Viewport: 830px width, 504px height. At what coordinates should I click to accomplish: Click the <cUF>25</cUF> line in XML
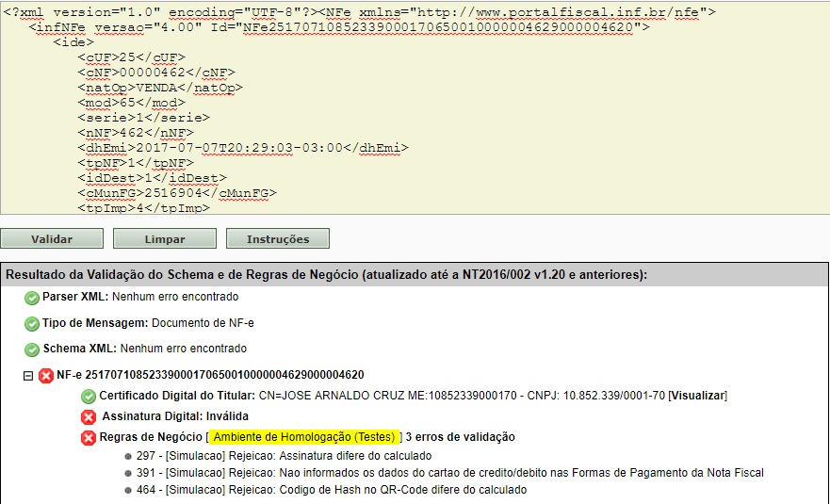pos(131,57)
